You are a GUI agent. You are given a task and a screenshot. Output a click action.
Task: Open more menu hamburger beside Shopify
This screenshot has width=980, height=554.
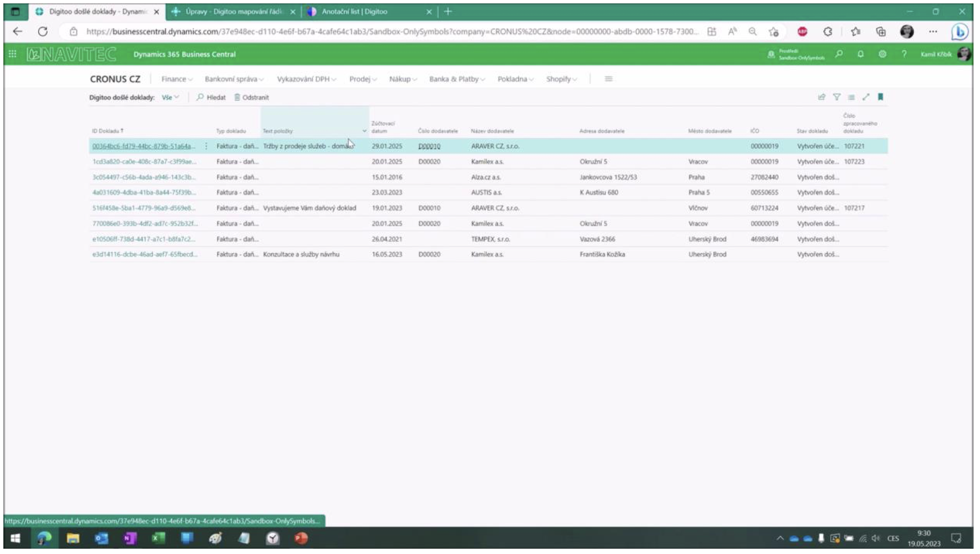click(x=608, y=79)
